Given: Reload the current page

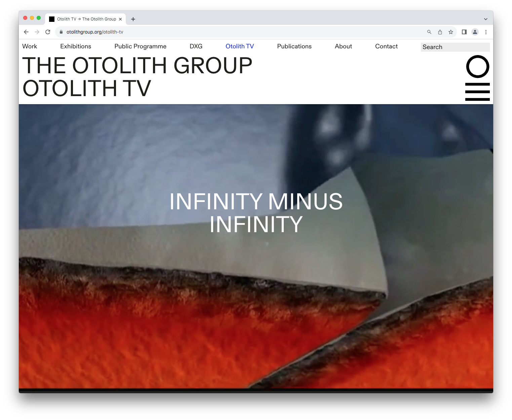Looking at the screenshot, I should click(48, 32).
